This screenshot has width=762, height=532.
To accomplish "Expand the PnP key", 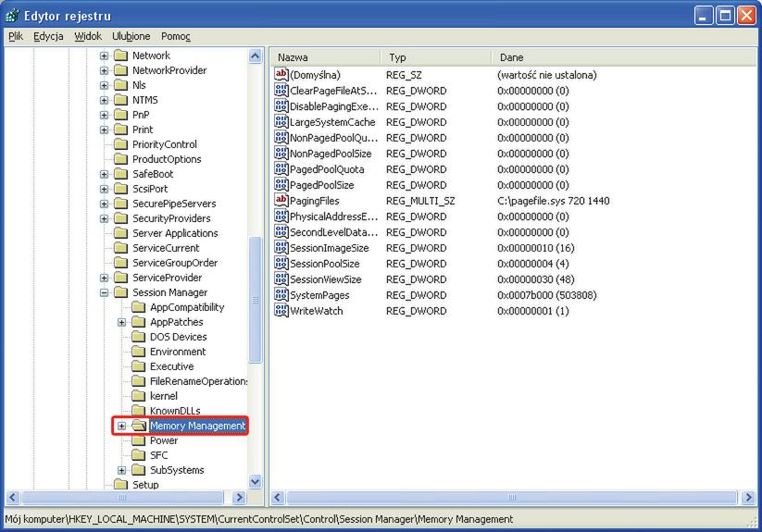I will pos(104,115).
